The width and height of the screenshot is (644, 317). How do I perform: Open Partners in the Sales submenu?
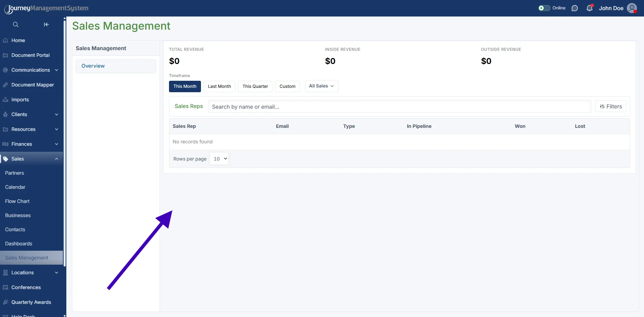click(14, 173)
